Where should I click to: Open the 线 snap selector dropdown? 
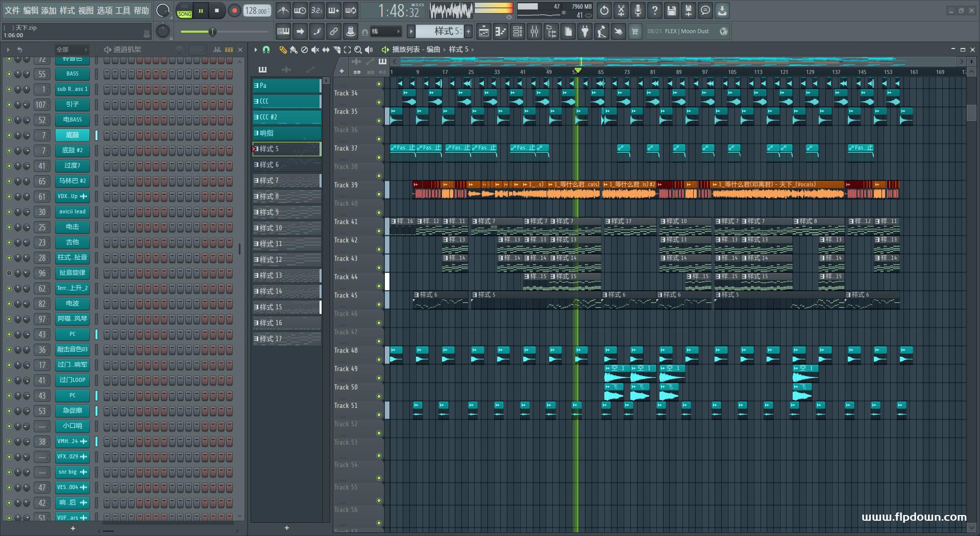[385, 31]
